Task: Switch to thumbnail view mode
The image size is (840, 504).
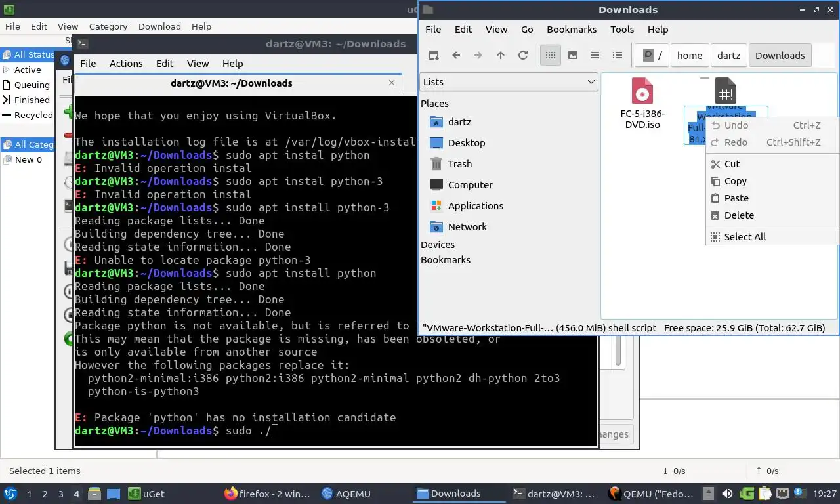Action: tap(573, 55)
